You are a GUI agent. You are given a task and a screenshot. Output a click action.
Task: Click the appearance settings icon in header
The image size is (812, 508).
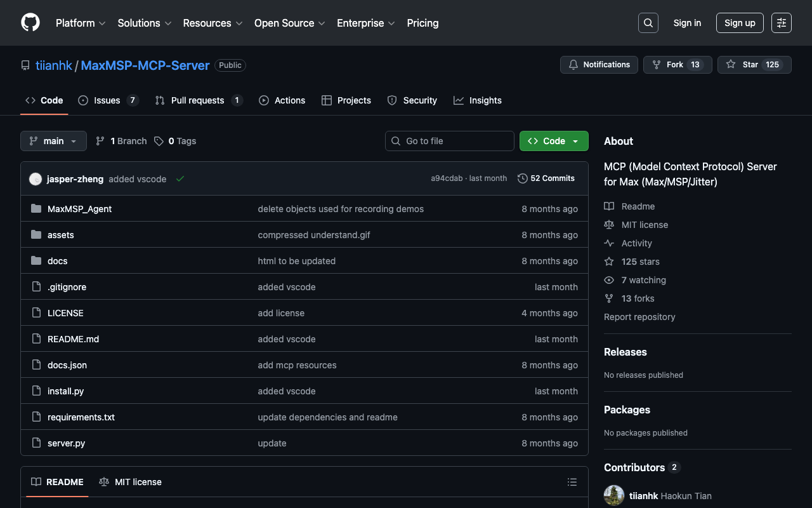(x=781, y=23)
